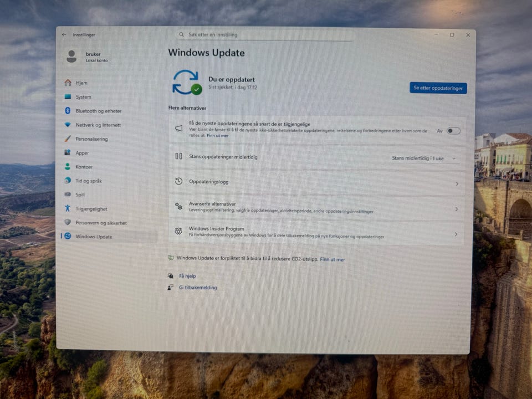The height and width of the screenshot is (399, 532).
Task: Click the CO2 leaf icon
Action: click(x=171, y=258)
